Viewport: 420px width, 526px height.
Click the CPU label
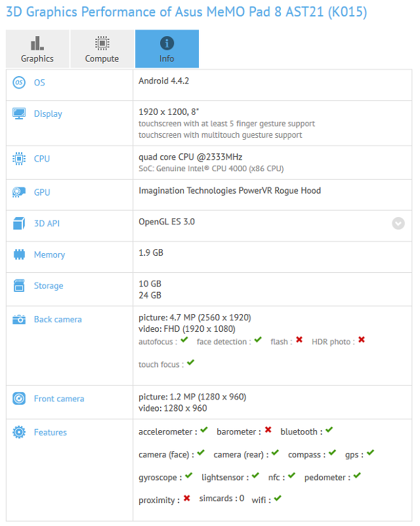tap(42, 159)
